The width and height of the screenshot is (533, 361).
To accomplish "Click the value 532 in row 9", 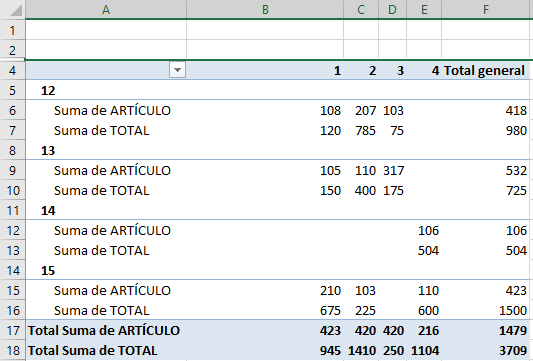I will click(x=516, y=170).
